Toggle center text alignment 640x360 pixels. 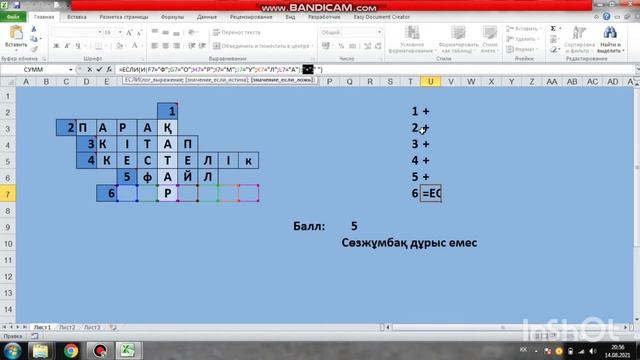point(165,46)
